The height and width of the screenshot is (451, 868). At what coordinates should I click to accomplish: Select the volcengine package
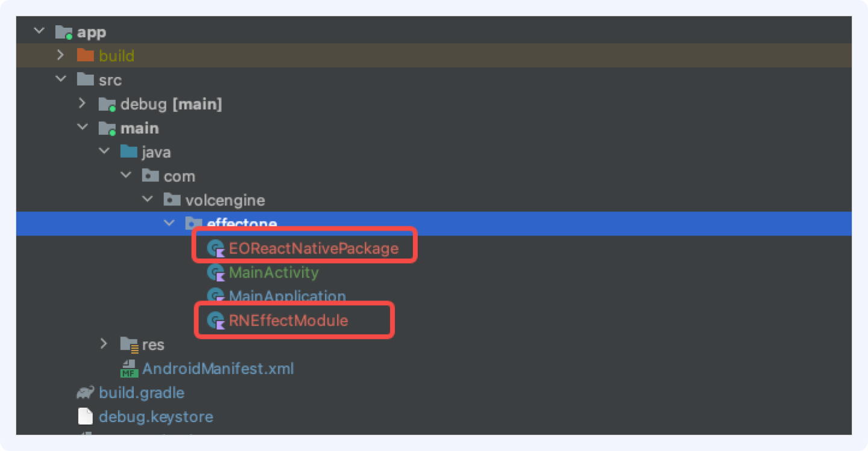(x=225, y=200)
